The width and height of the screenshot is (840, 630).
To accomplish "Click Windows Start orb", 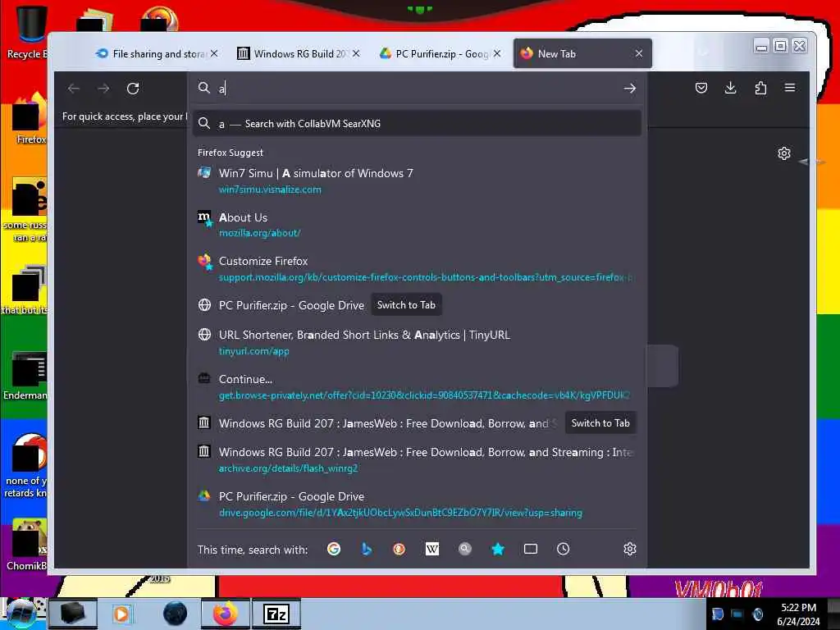I will (22, 614).
